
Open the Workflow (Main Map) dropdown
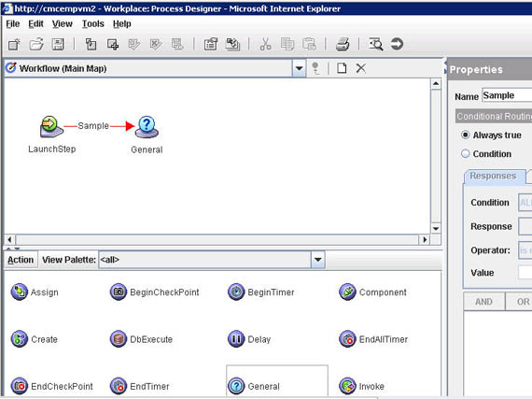[299, 68]
